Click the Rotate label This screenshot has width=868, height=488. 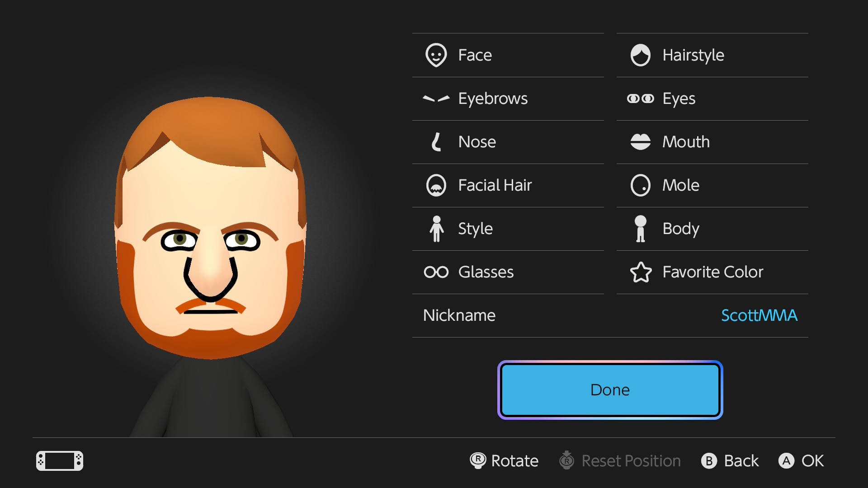coord(515,461)
